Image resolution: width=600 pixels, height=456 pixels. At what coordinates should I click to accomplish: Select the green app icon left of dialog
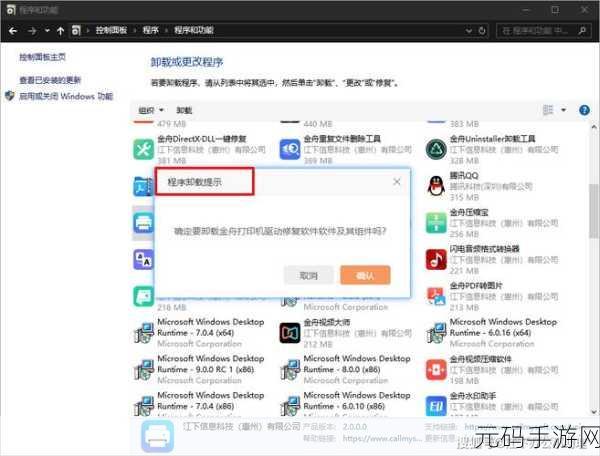(x=143, y=296)
